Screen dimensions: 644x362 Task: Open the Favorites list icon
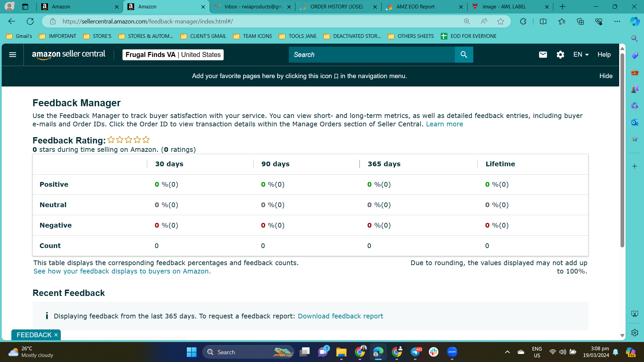562,21
